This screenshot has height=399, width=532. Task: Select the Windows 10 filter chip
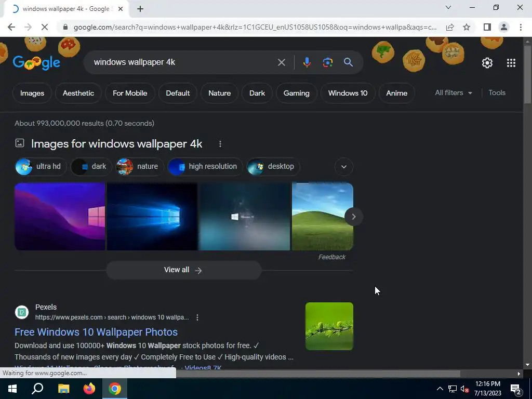tap(348, 93)
